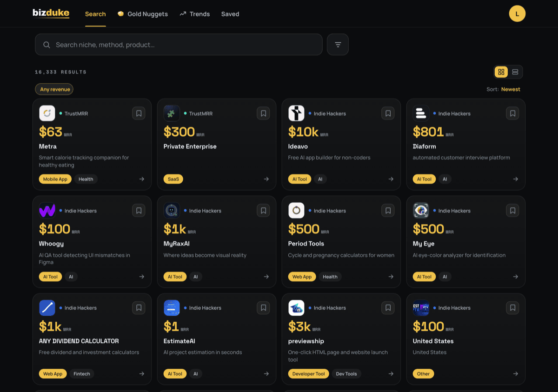Focus the search niche input field
This screenshot has height=392, width=558.
(x=179, y=45)
